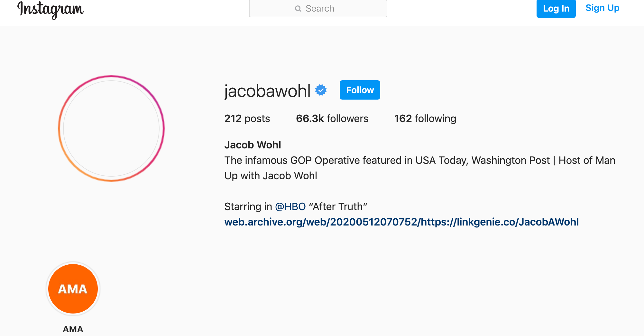
Task: Open the web.archive.org linkgenie bio link
Action: click(401, 222)
